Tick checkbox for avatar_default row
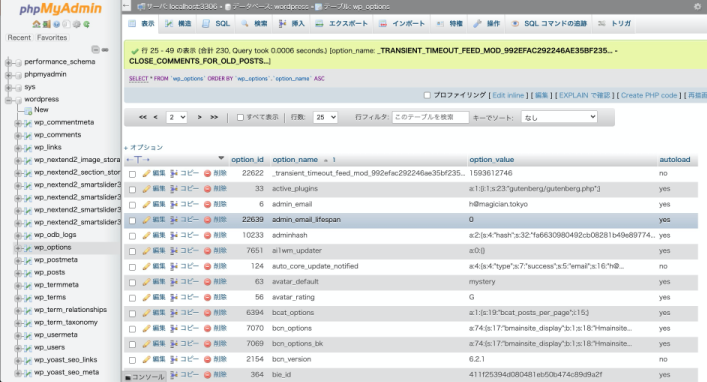Image resolution: width=707 pixels, height=382 pixels. pos(133,282)
